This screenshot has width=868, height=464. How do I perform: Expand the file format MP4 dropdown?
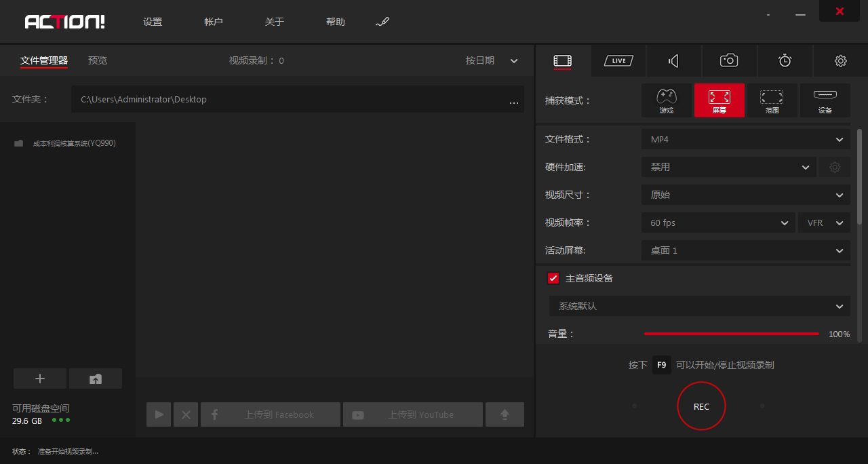pyautogui.click(x=745, y=139)
